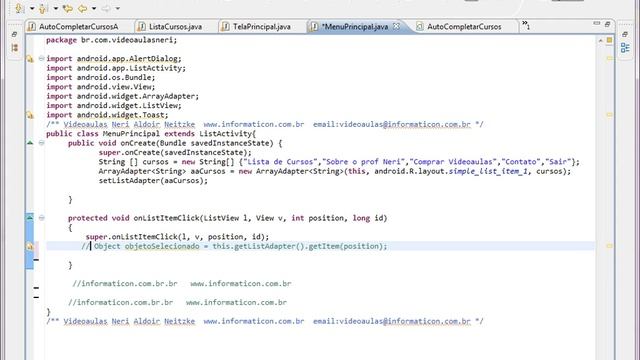The image size is (640, 360).
Task: Click overview ruler marker for objetoSelecionado line
Action: point(609,246)
